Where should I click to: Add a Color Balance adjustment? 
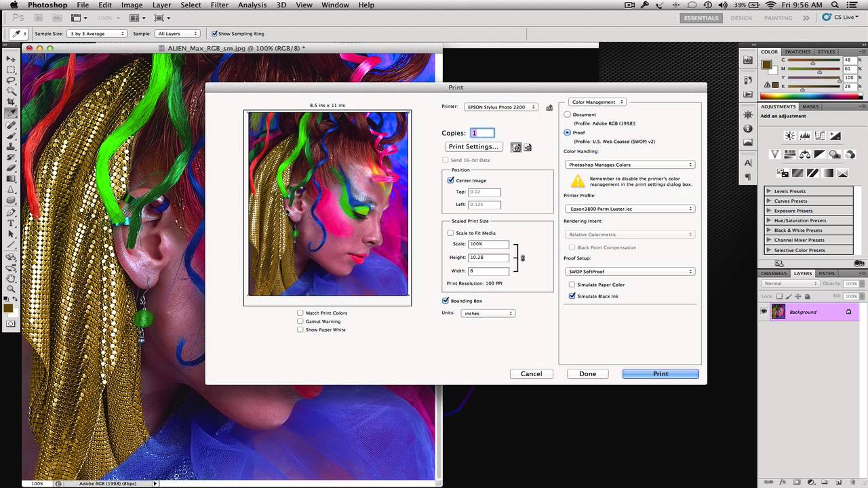click(x=806, y=155)
